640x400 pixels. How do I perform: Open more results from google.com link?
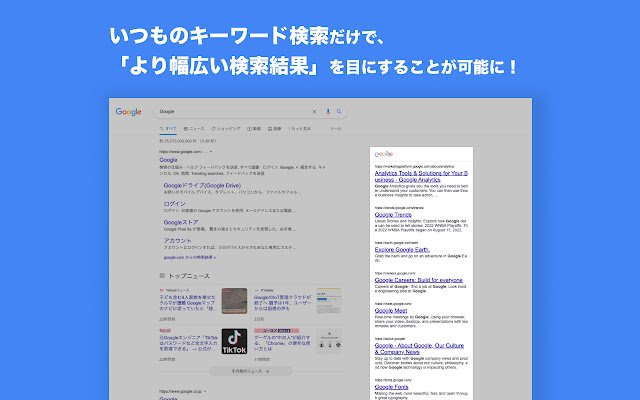pyautogui.click(x=190, y=258)
